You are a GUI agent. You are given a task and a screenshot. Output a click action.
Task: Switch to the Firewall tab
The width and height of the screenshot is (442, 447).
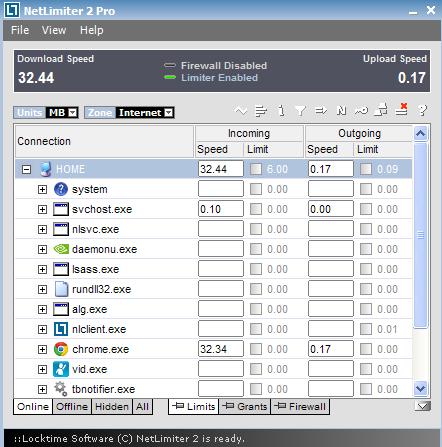click(x=300, y=407)
